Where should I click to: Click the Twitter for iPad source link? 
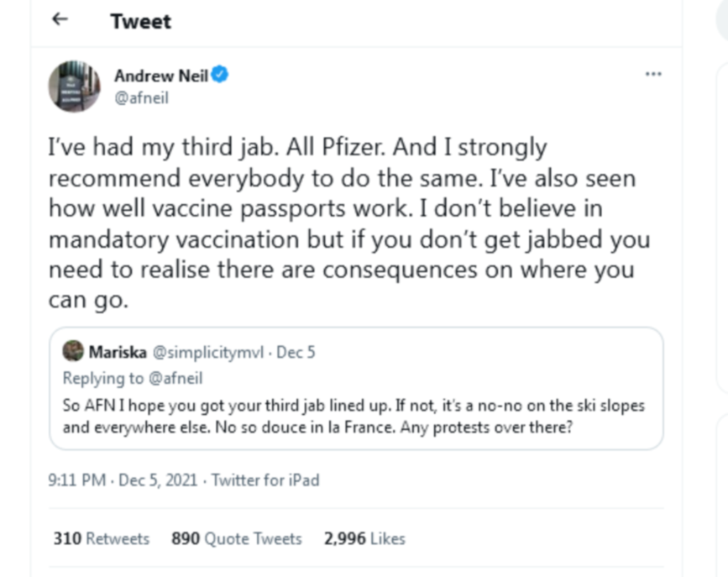[x=265, y=480]
